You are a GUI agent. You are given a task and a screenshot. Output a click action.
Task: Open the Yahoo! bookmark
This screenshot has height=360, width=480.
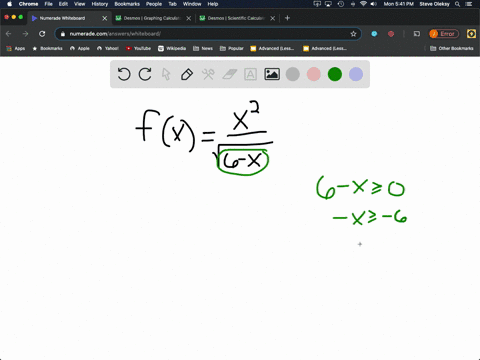(x=108, y=48)
